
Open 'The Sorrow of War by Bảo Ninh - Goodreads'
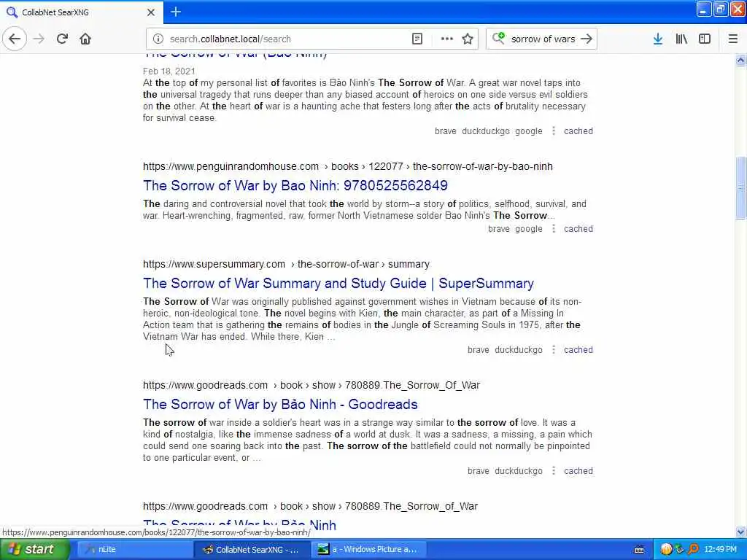click(280, 404)
